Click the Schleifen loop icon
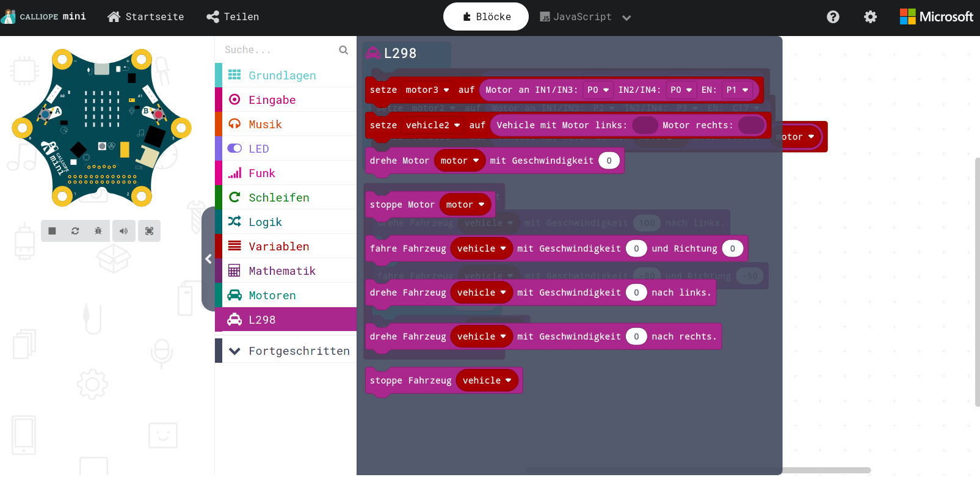The width and height of the screenshot is (980, 477). tap(234, 197)
